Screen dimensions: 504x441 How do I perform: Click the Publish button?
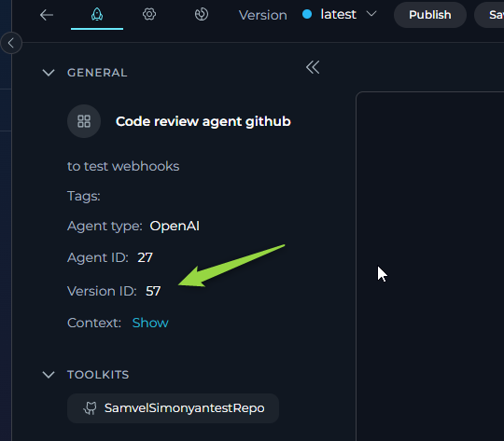click(429, 15)
